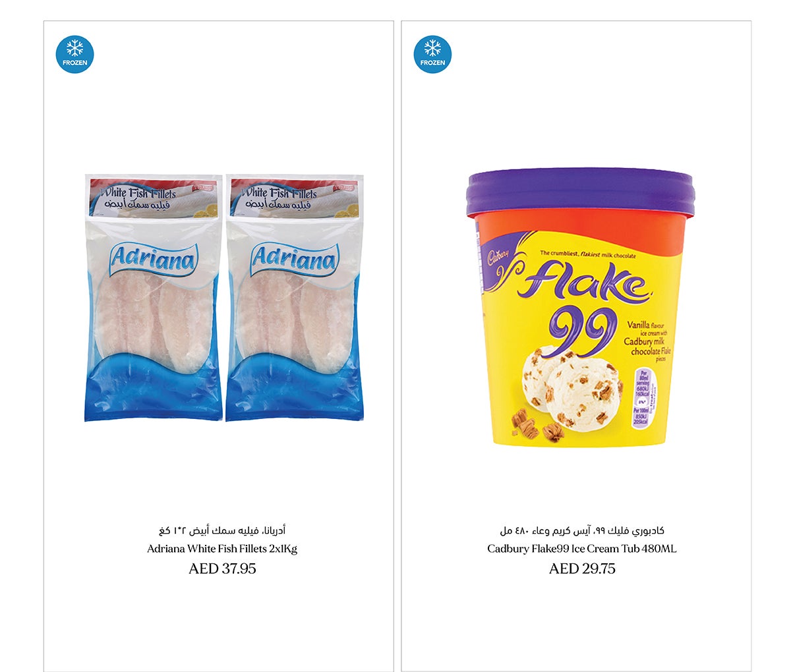Click the Adriana logo on the right pack
791x672 pixels.
[x=294, y=260]
